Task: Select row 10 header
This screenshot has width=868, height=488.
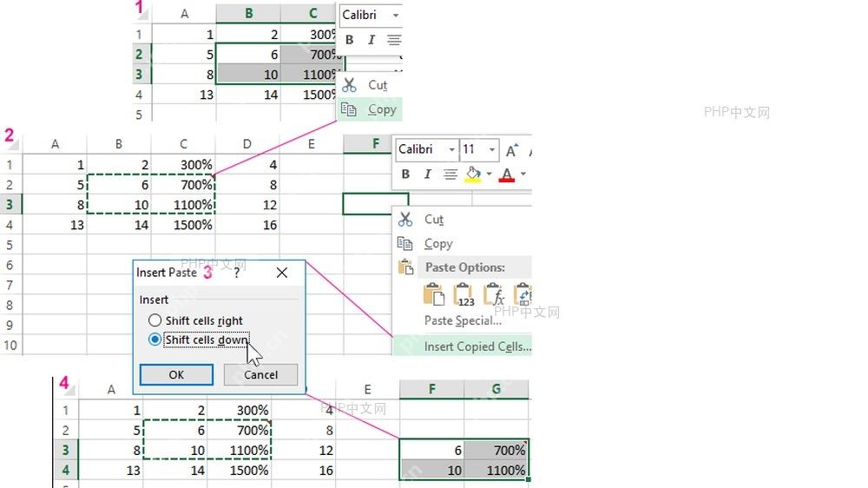Action: point(10,345)
